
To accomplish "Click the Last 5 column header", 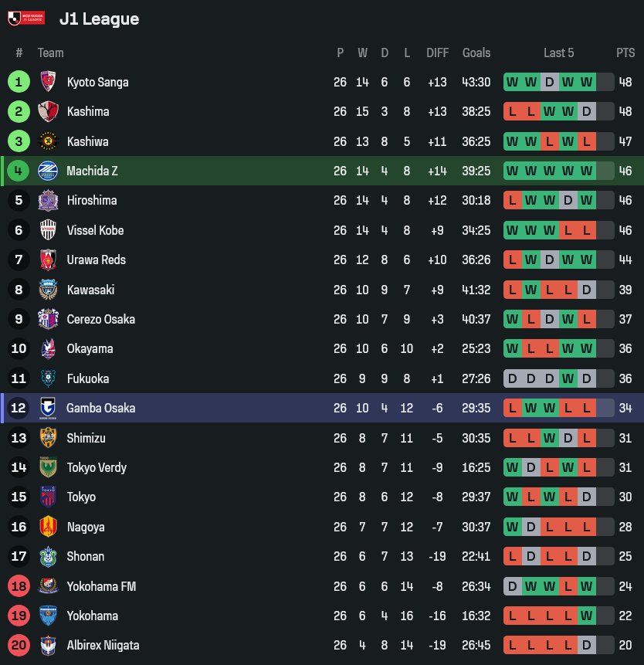I will point(558,53).
